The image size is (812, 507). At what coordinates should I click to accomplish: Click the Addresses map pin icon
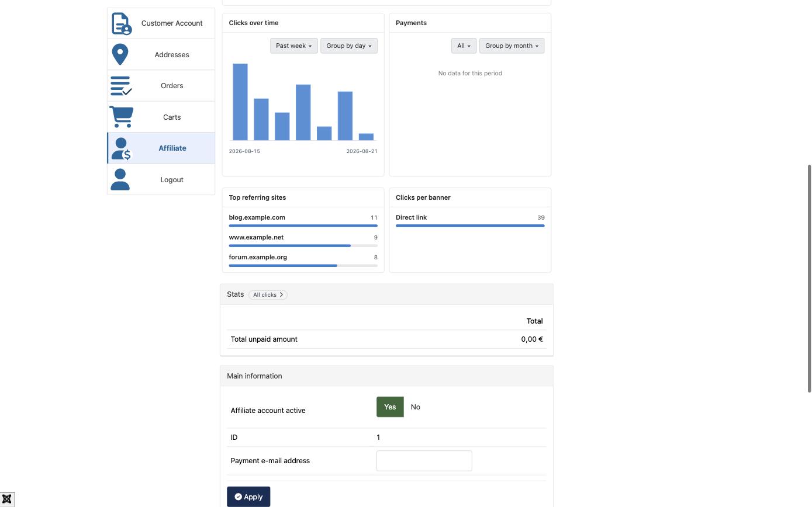click(120, 54)
